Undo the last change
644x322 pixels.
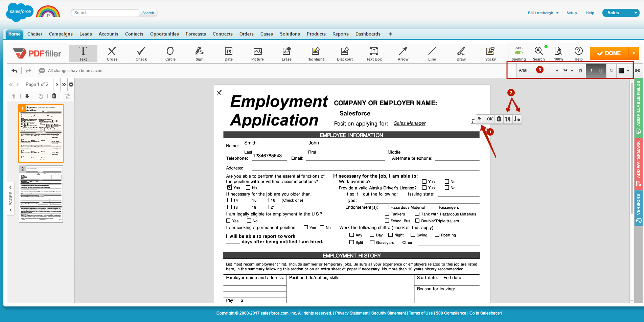tap(14, 71)
